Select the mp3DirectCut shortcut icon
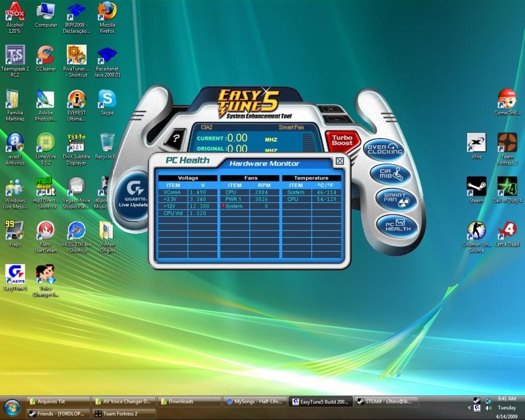The height and width of the screenshot is (420, 525). coord(46,193)
